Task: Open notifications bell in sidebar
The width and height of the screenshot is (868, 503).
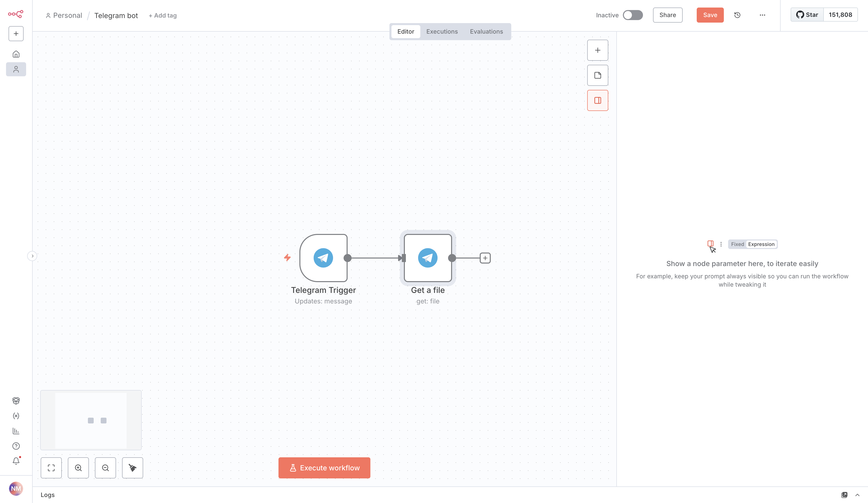Action: coord(16,461)
